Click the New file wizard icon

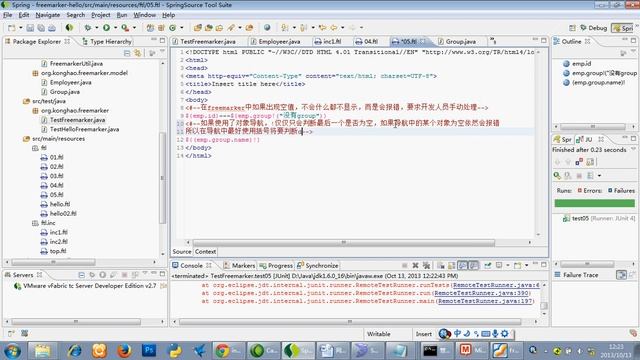click(x=11, y=28)
